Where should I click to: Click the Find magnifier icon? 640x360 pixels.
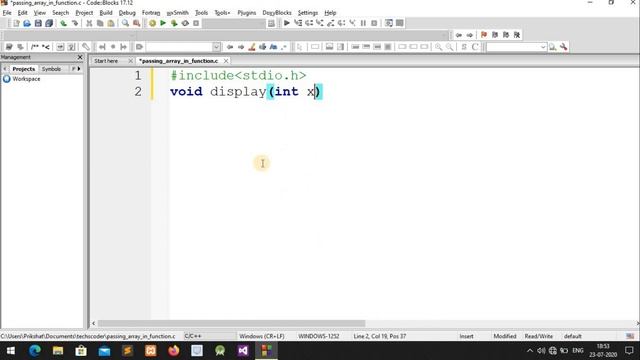pos(125,23)
